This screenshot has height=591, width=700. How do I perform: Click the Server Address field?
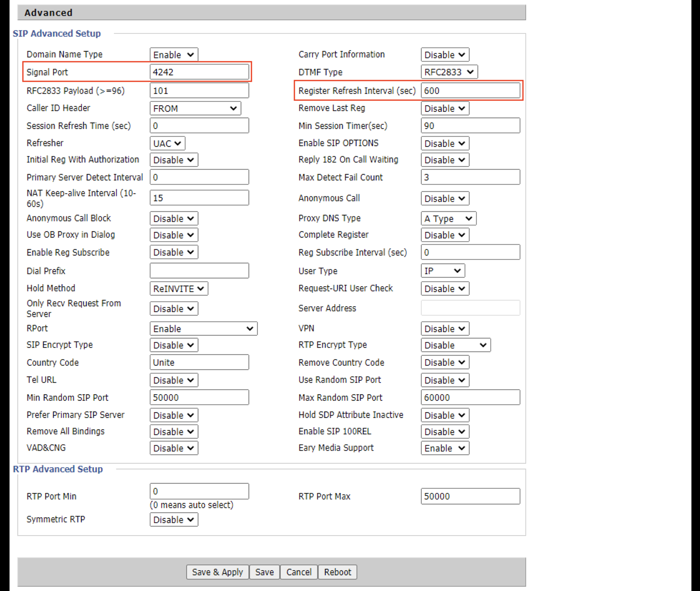click(x=471, y=308)
